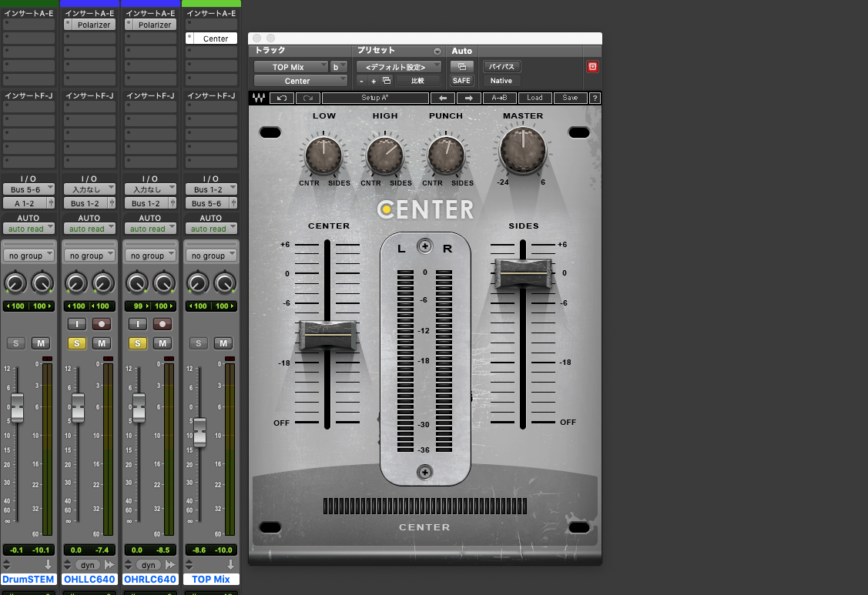Open plugin automation enable dialog icon
Screen dimensions: 868x595
[461, 66]
